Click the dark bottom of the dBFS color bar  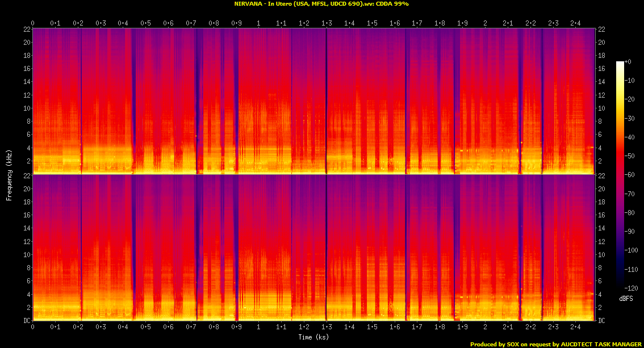(620, 286)
